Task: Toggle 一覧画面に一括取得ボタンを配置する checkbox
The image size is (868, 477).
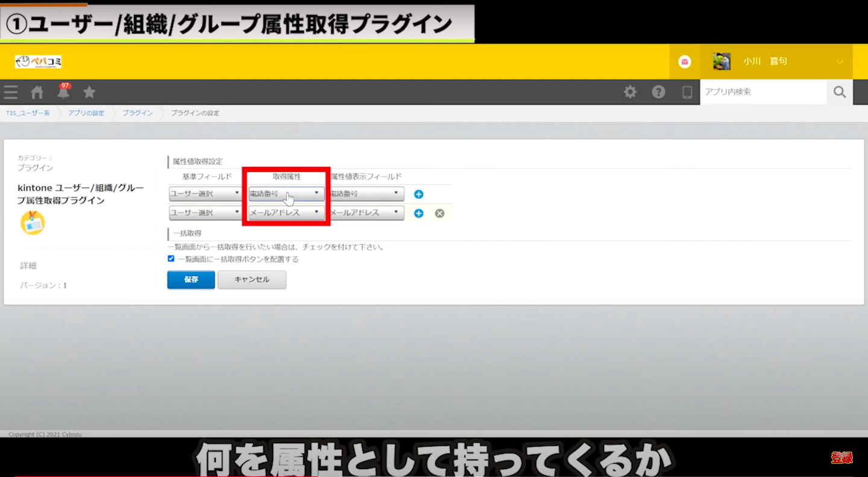Action: click(x=171, y=259)
